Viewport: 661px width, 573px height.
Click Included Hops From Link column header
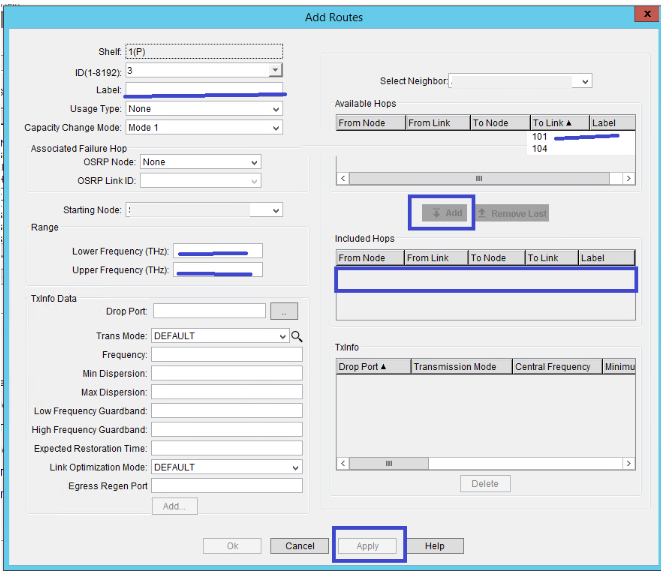[436, 258]
